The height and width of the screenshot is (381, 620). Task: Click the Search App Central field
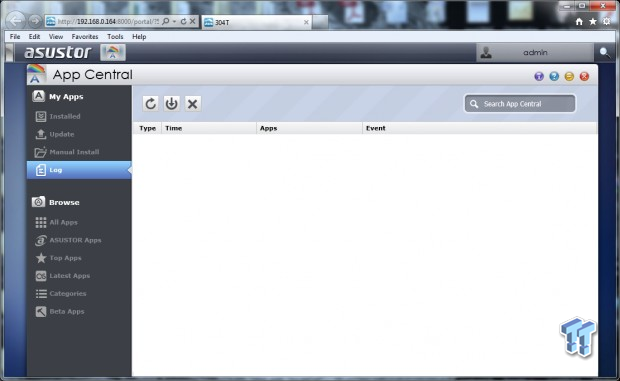[520, 104]
